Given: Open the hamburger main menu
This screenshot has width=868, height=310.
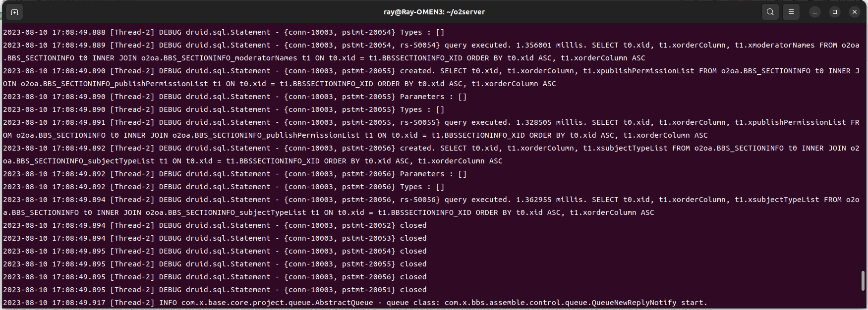Looking at the screenshot, I should click(x=791, y=12).
